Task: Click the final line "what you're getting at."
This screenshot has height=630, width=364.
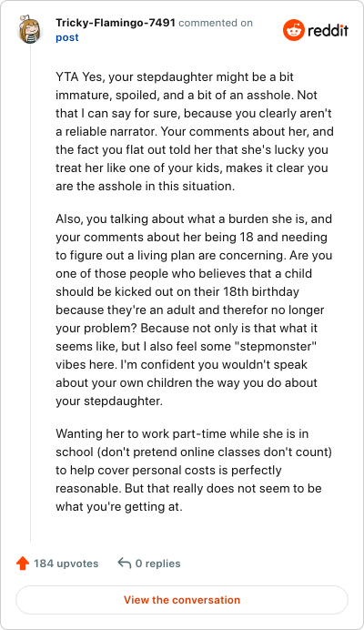Action: tap(119, 507)
